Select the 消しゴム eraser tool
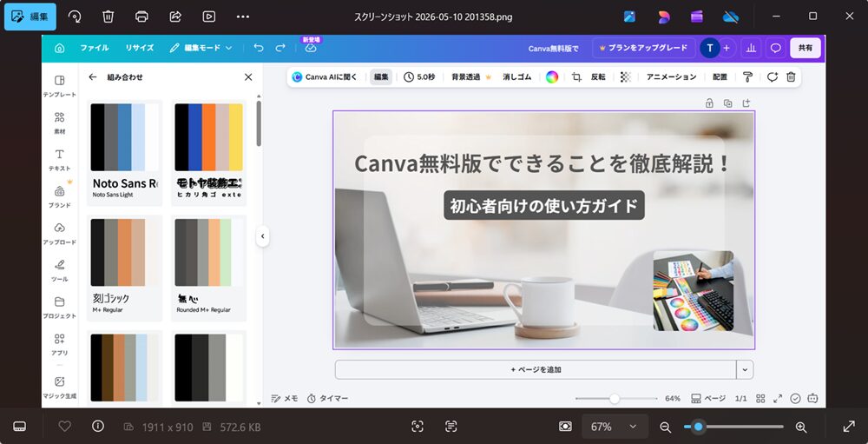The height and width of the screenshot is (444, 868). [517, 77]
